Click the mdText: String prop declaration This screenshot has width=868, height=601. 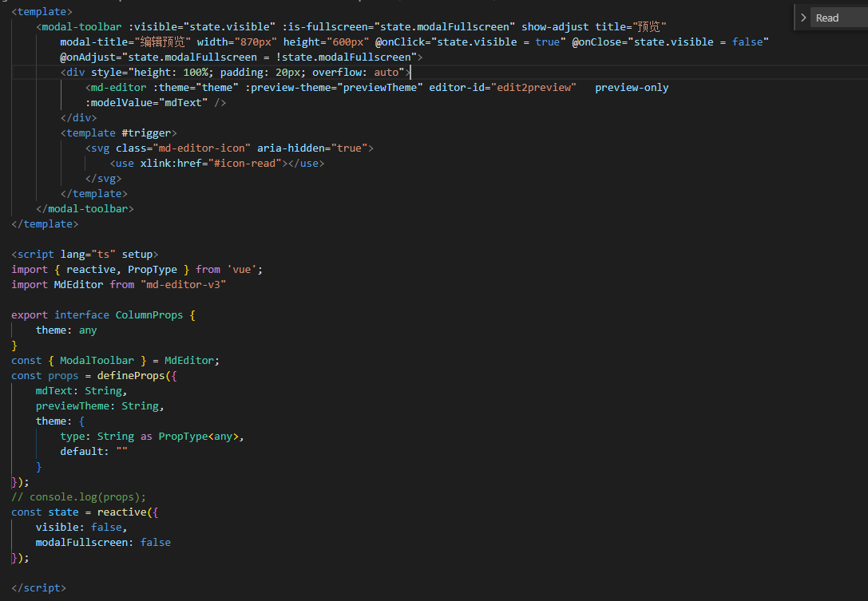pos(78,390)
